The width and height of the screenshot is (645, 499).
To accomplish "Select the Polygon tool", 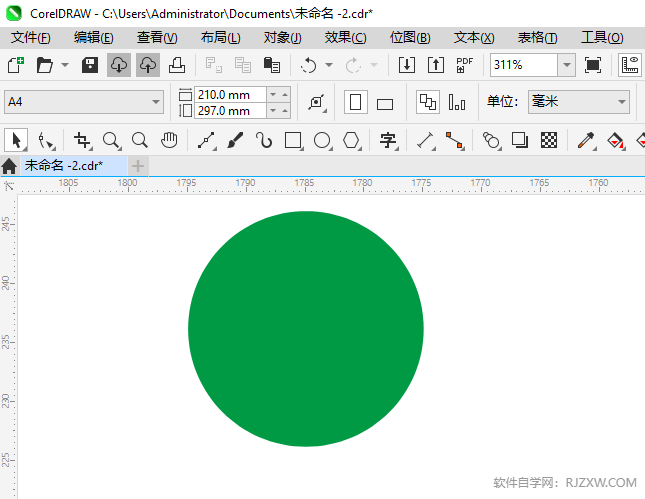I will pyautogui.click(x=351, y=140).
